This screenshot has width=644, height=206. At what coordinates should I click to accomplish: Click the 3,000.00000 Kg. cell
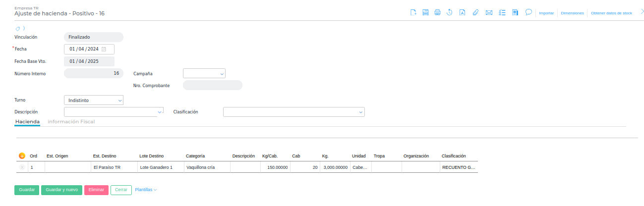pos(335,167)
